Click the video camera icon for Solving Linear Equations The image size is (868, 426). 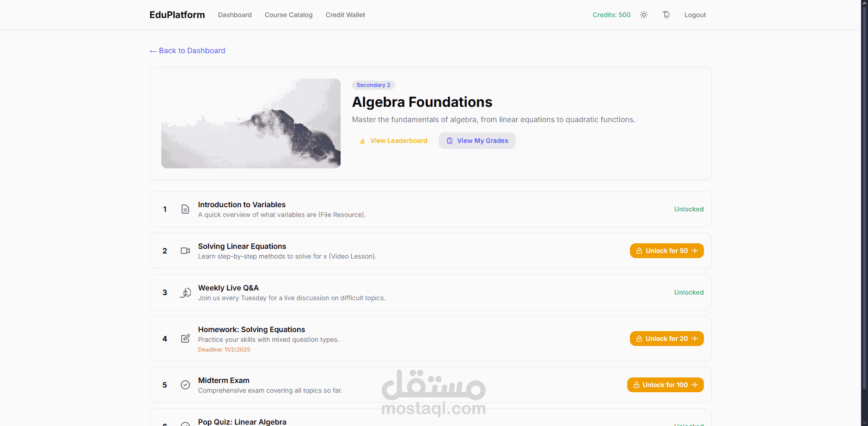[185, 251]
